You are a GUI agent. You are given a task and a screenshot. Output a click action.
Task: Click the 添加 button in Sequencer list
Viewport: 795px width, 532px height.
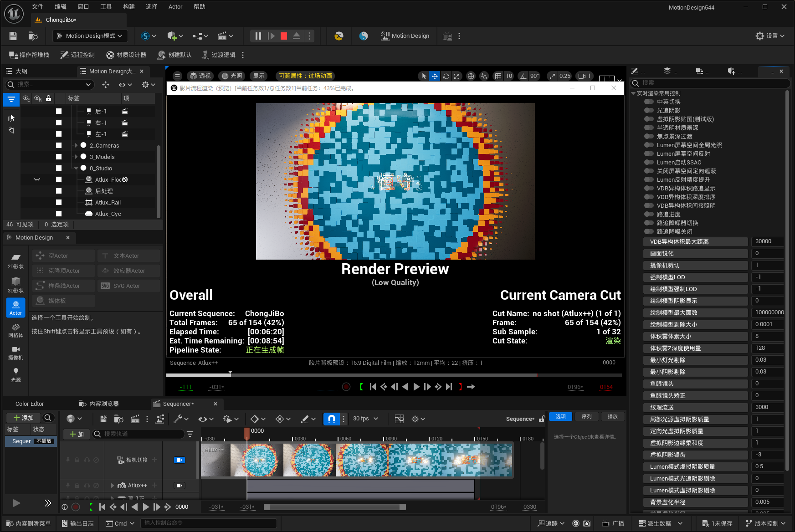[x=24, y=418]
